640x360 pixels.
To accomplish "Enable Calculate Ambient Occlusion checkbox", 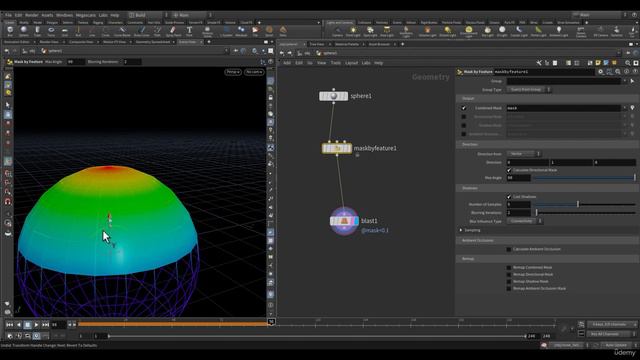I will tap(509, 249).
